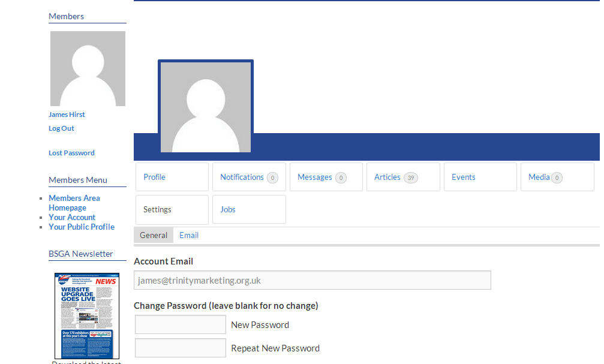The width and height of the screenshot is (604, 364).
Task: Open the Events tab
Action: (x=480, y=177)
